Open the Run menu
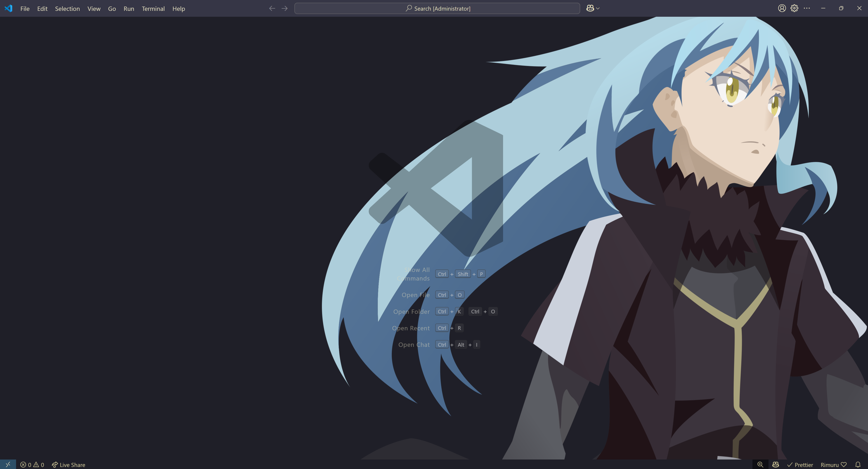 tap(129, 8)
